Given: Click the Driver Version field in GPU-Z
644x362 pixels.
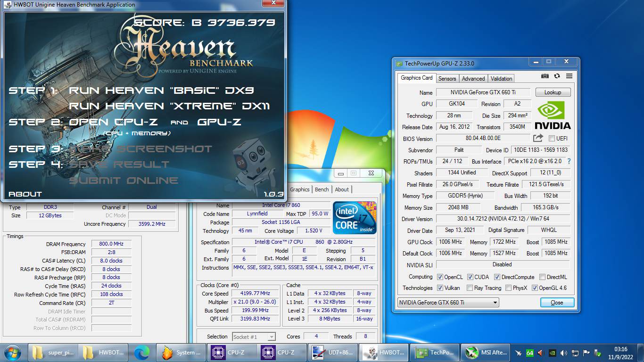Looking at the screenshot, I should [503, 219].
